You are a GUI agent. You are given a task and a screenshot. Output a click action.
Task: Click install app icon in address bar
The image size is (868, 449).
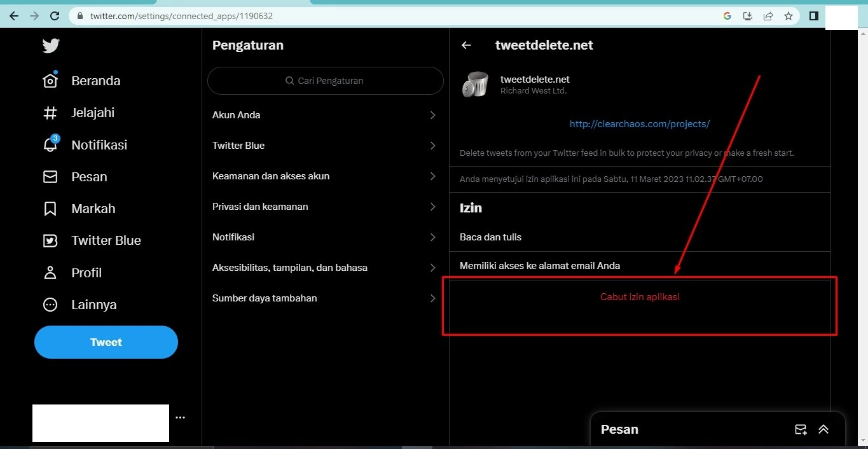(x=748, y=16)
